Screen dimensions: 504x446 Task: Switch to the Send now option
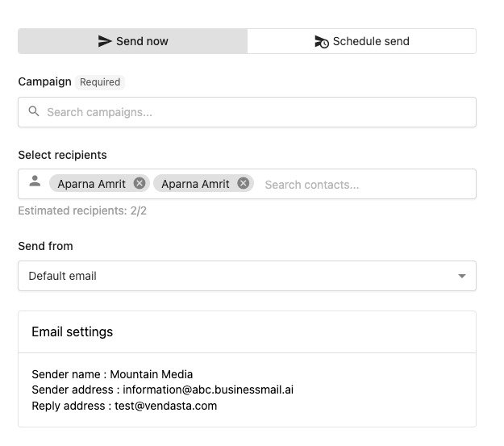[133, 41]
